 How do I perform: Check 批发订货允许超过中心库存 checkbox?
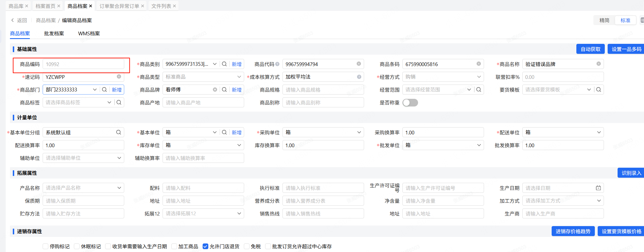[x=268, y=246]
